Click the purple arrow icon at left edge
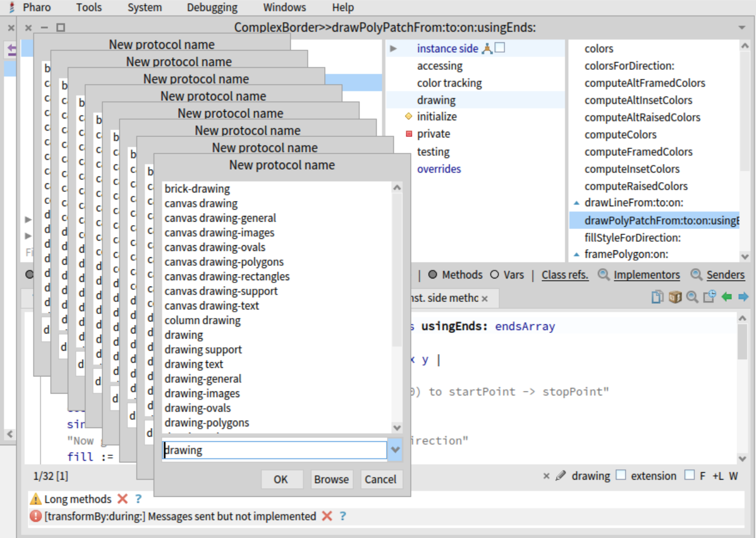 pyautogui.click(x=11, y=50)
